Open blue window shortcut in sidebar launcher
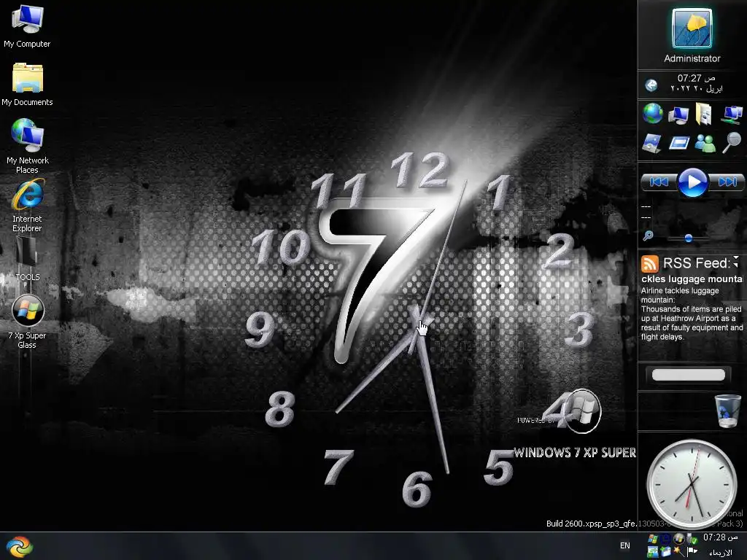 point(679,143)
